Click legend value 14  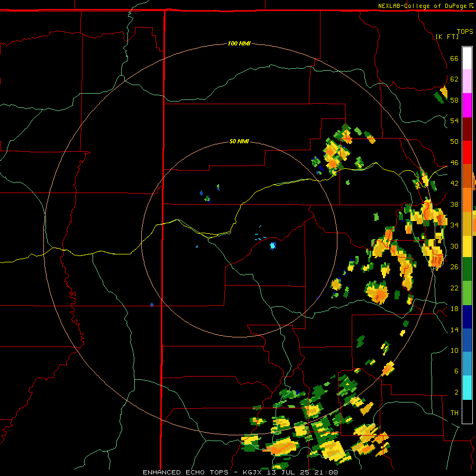454,329
